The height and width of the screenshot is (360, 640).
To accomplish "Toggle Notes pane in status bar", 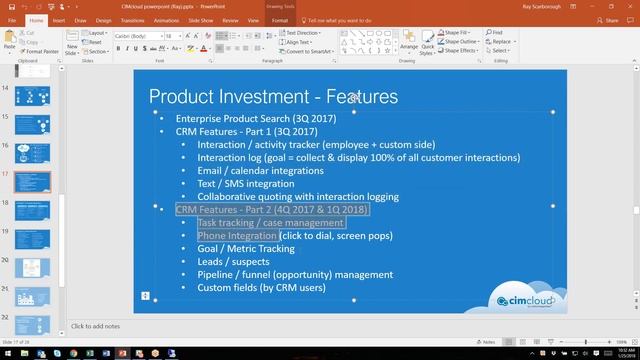I will point(486,342).
